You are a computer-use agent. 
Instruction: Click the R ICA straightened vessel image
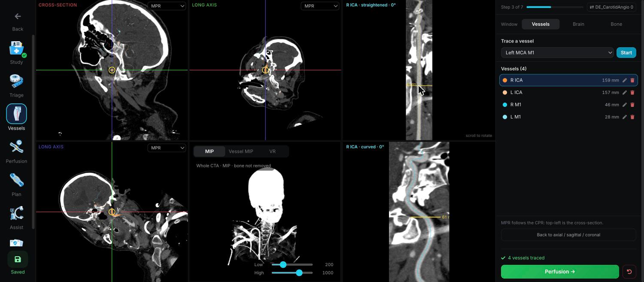tap(419, 70)
